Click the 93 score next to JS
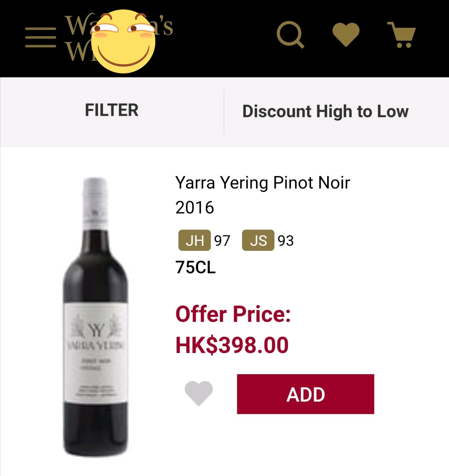 point(286,241)
